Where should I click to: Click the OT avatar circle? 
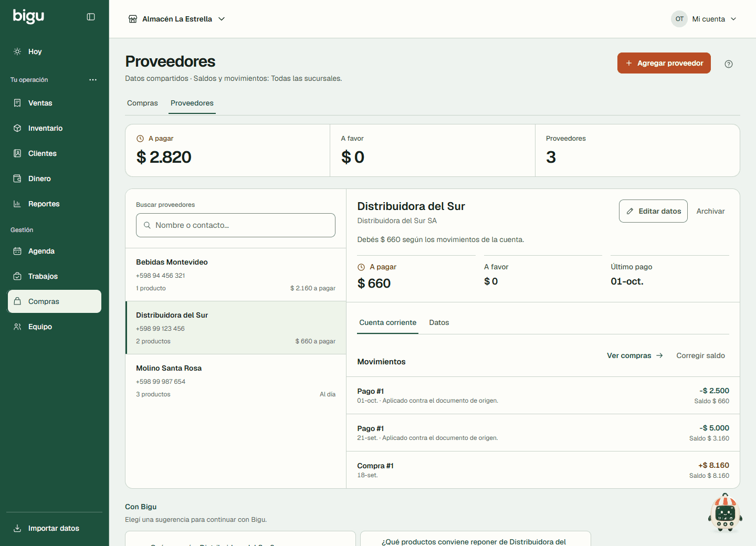[x=679, y=19]
